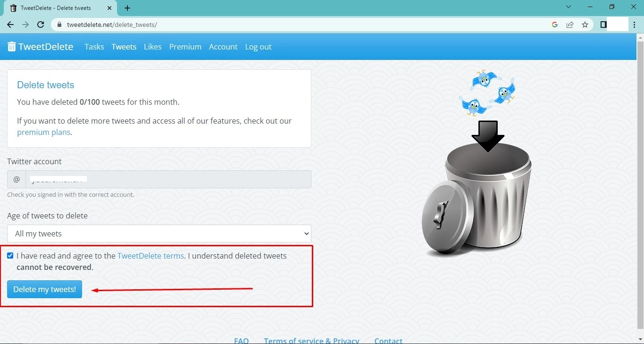Click the Delete my tweets! button
This screenshot has width=644, height=344.
(x=45, y=289)
